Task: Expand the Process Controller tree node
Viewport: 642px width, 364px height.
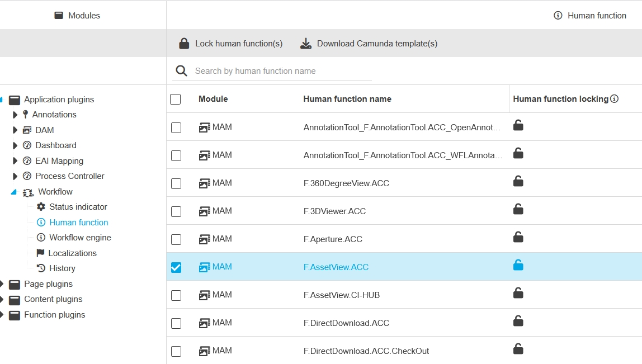Action: coord(15,176)
